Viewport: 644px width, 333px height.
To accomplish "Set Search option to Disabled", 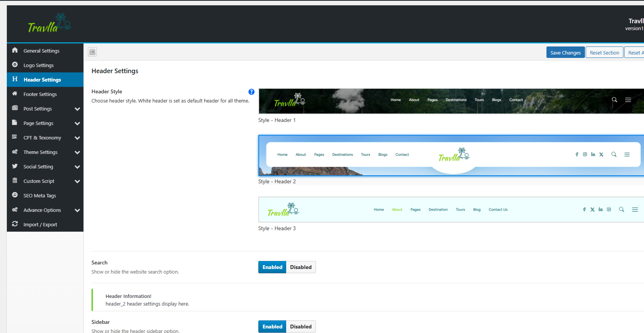I will [x=301, y=267].
